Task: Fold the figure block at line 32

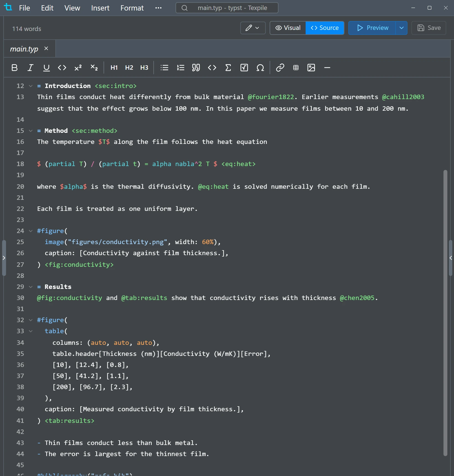Action: (31, 320)
